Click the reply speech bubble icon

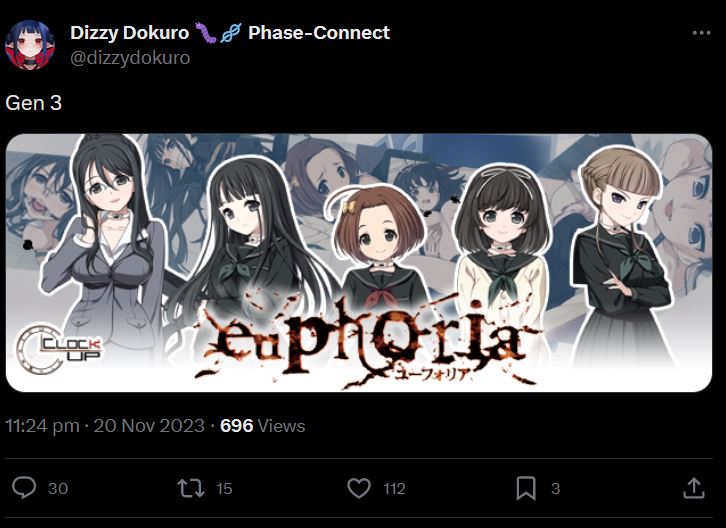point(24,488)
